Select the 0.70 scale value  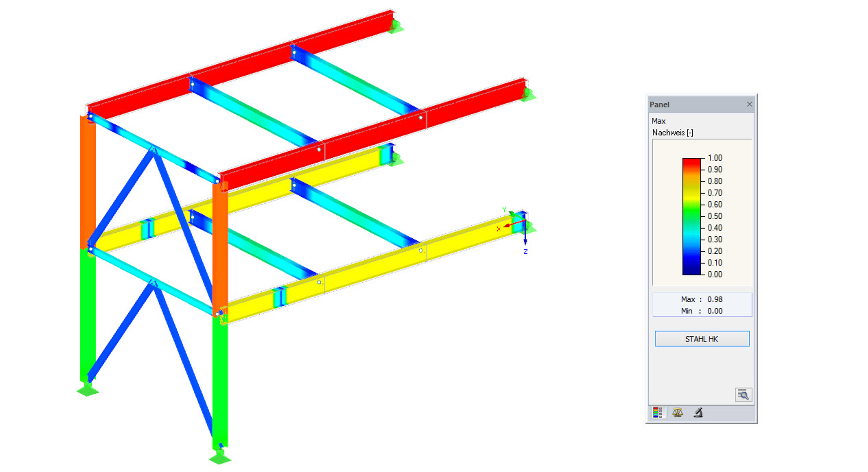[715, 193]
